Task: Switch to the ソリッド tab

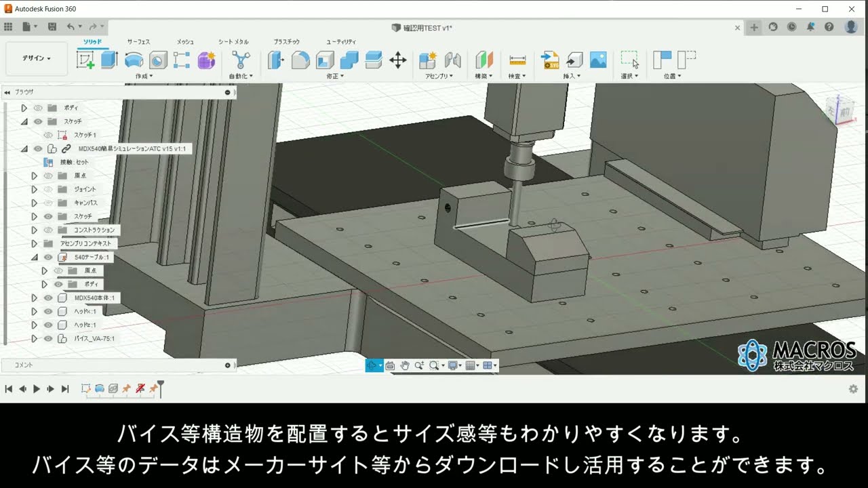Action: click(93, 41)
